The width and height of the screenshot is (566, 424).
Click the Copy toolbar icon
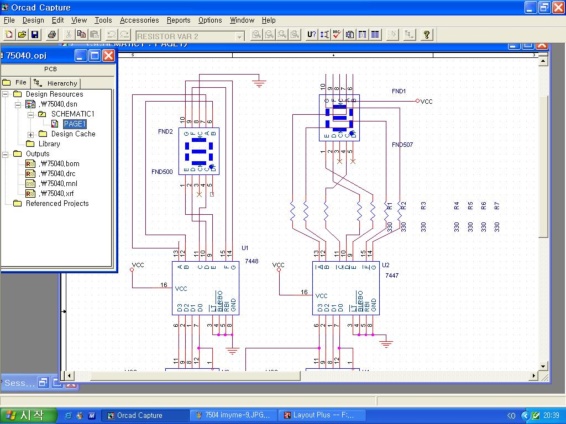tap(82, 35)
